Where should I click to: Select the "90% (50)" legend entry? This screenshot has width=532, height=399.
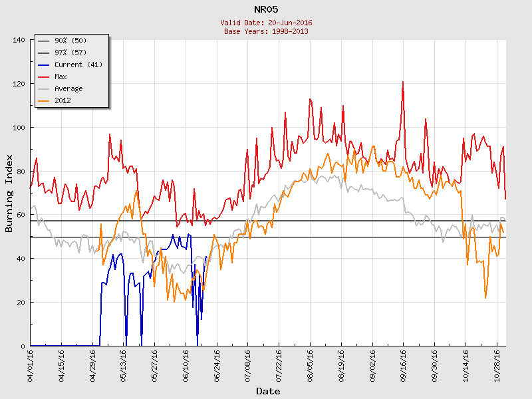coord(68,41)
